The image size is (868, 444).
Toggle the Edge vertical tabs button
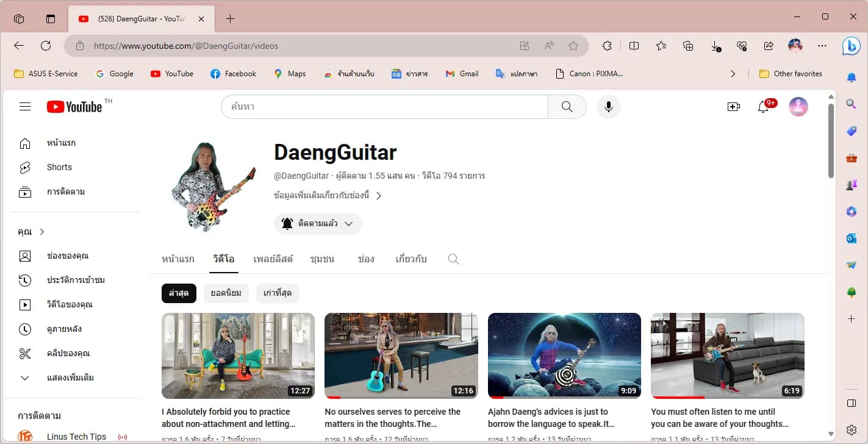[x=51, y=19]
